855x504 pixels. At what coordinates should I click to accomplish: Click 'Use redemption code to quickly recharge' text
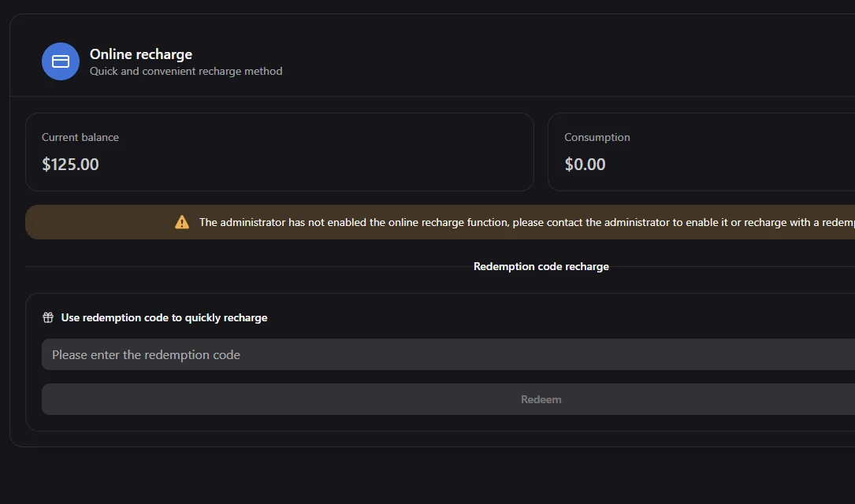point(164,317)
